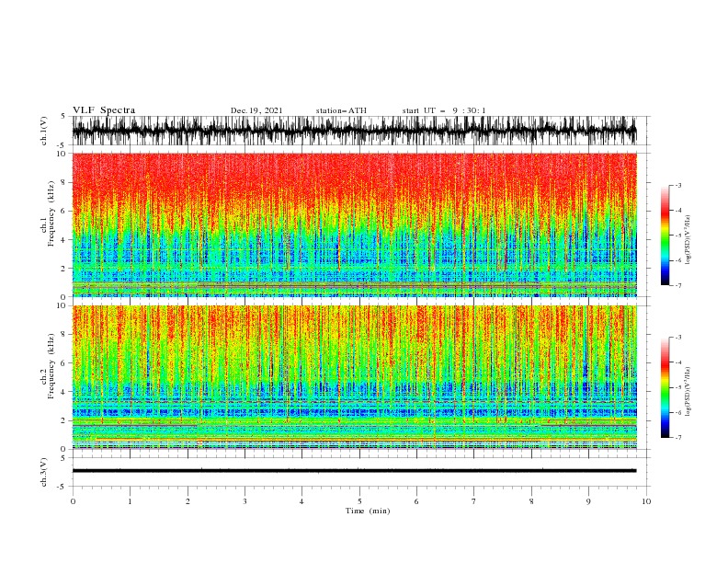Click the ch.2 spectrogram panel
This screenshot has width=728, height=563.
point(354,377)
